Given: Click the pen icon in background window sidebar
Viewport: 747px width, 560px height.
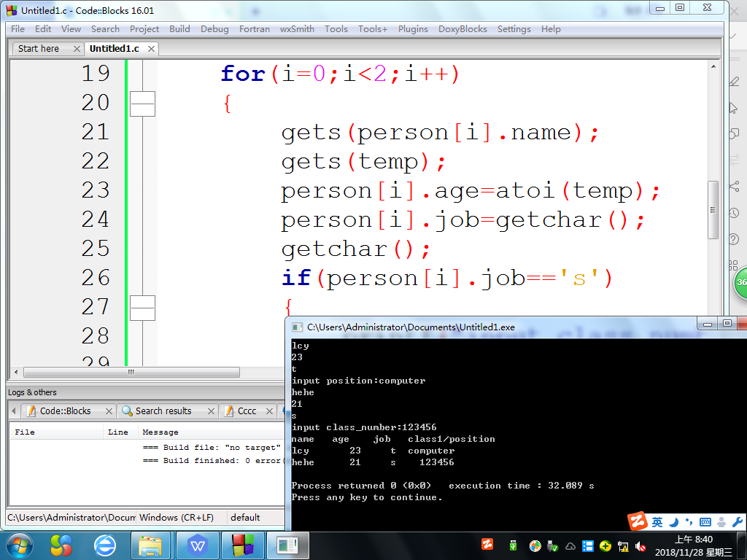Looking at the screenshot, I should pos(734,82).
